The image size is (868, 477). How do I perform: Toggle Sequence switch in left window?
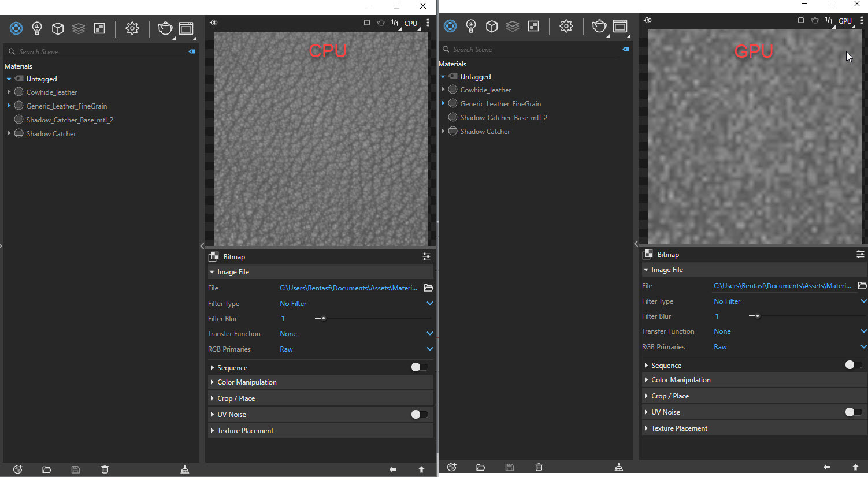click(420, 367)
